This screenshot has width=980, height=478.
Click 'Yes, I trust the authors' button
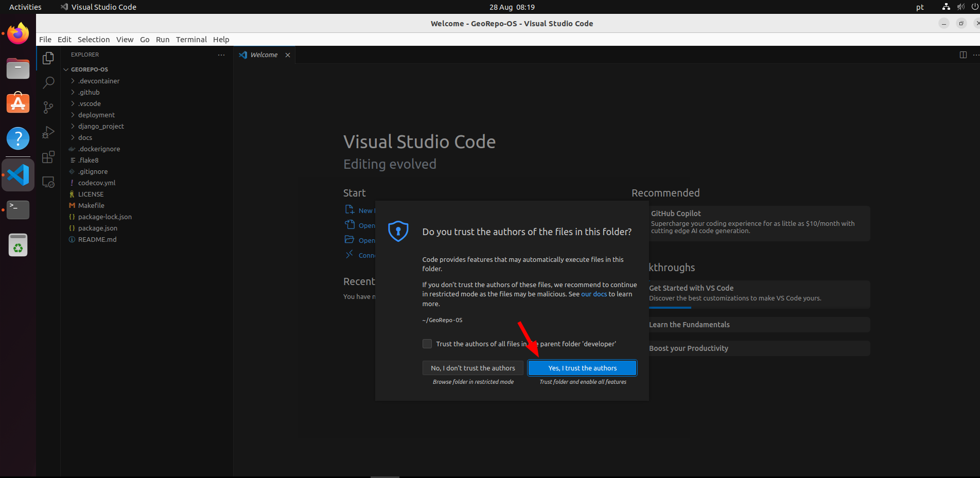point(583,368)
